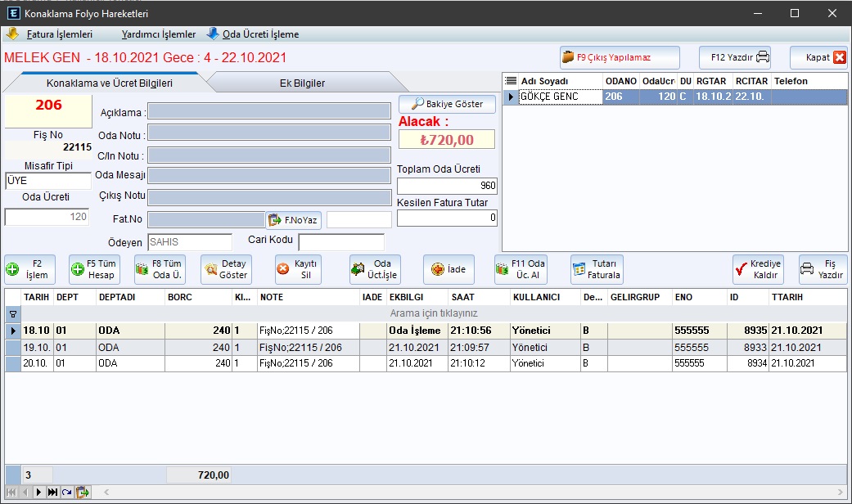Image resolution: width=852 pixels, height=504 pixels.
Task: Print with the F12 Yazdır button
Action: click(735, 57)
